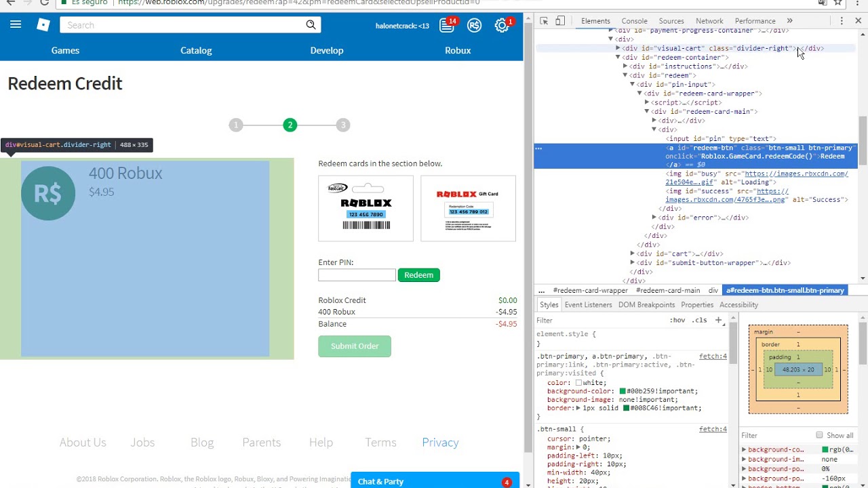Screen dimensions: 868x488
Task: Collapse the redeem-card-wrapper div node
Action: 639,94
